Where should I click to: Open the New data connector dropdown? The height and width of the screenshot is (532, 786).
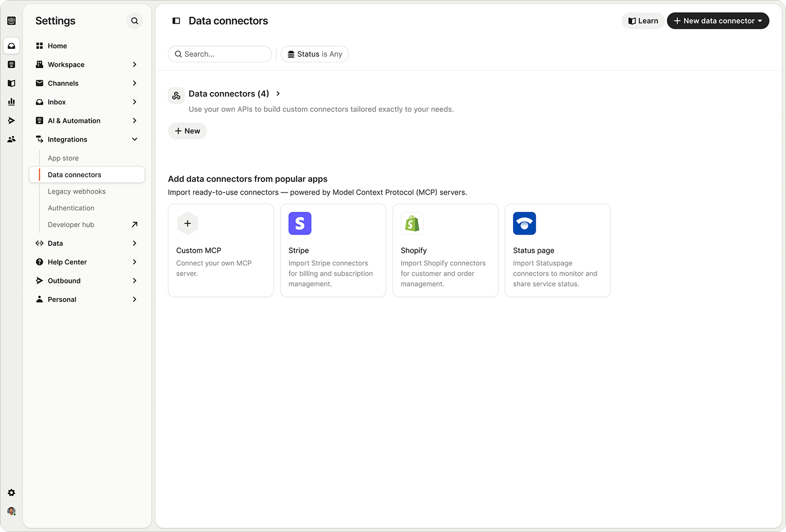(718, 21)
